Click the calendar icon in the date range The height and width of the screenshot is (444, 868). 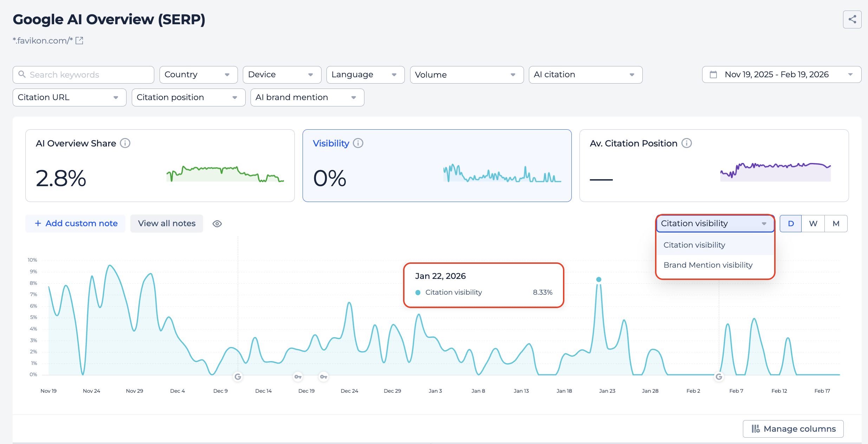point(713,74)
